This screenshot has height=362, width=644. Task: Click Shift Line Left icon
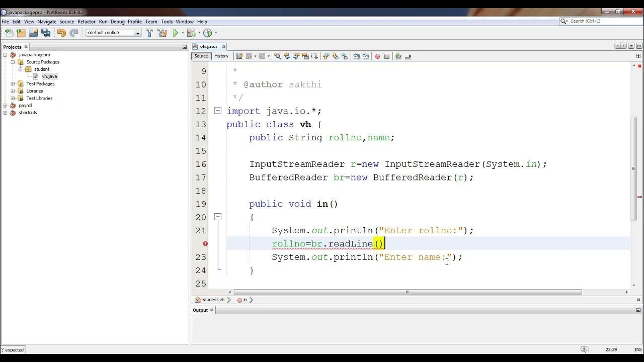pos(357,56)
